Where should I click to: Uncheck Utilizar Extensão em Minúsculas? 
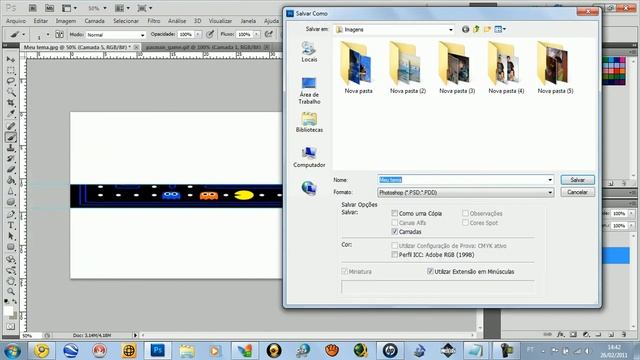coord(430,271)
